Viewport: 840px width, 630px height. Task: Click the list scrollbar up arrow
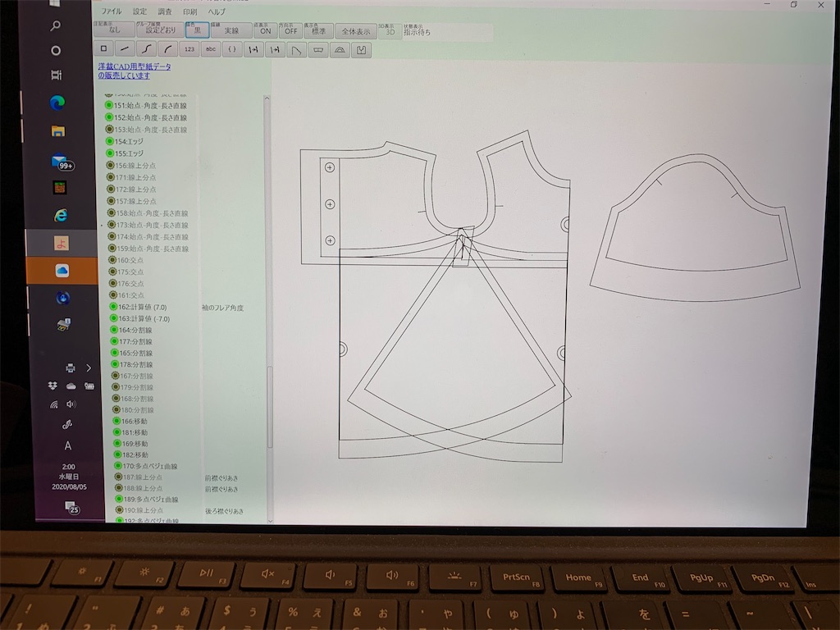tap(267, 98)
